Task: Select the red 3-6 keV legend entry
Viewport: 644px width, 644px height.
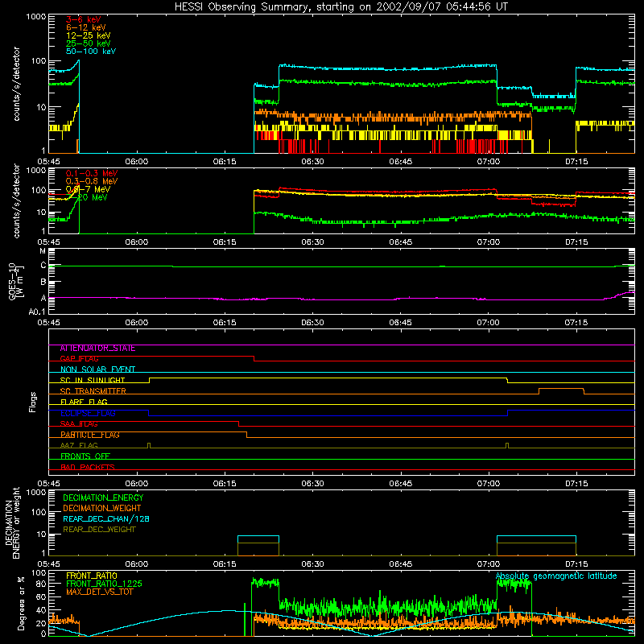Action: tap(84, 19)
